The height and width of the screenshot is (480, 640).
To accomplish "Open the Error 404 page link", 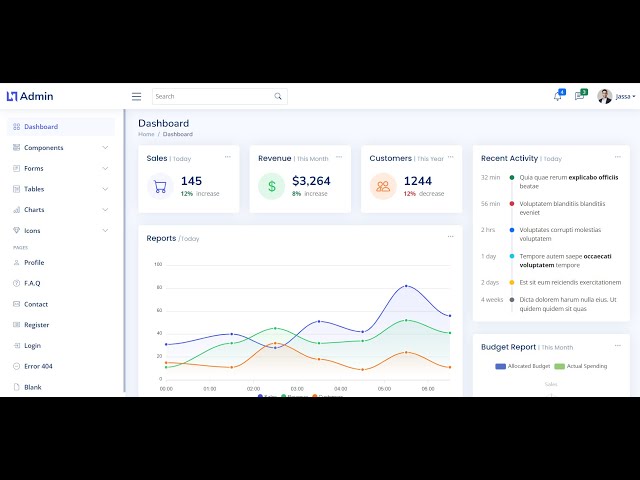I will [61, 367].
